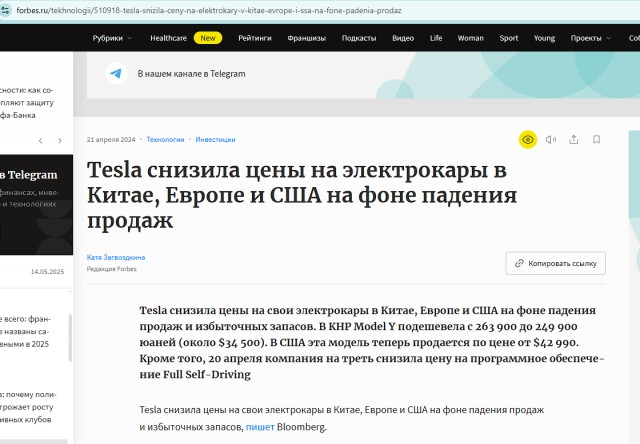Click the site info icon in address bar
640x444 pixels.
pyautogui.click(x=4, y=11)
